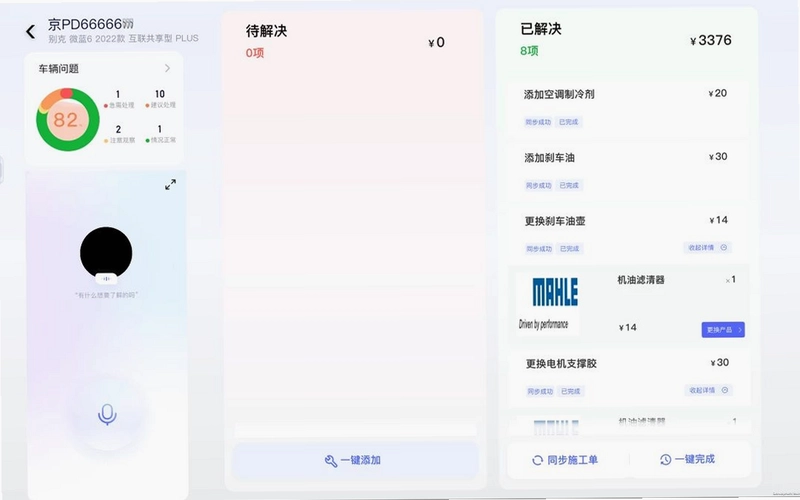Select the 添加空调制冷剂 item
Screen dimensions: 800x500
tap(628, 108)
